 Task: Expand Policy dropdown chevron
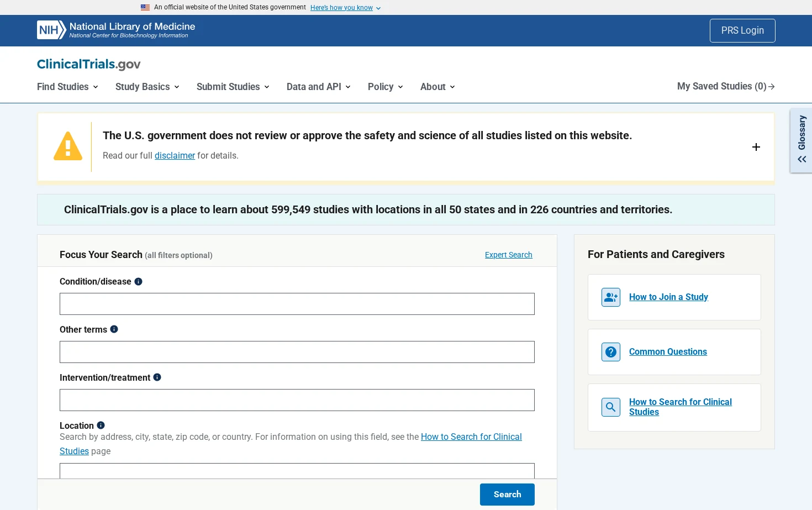pos(400,87)
